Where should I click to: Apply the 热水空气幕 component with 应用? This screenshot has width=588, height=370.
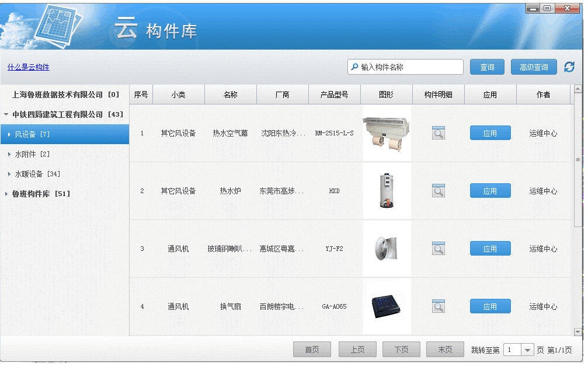click(x=490, y=133)
